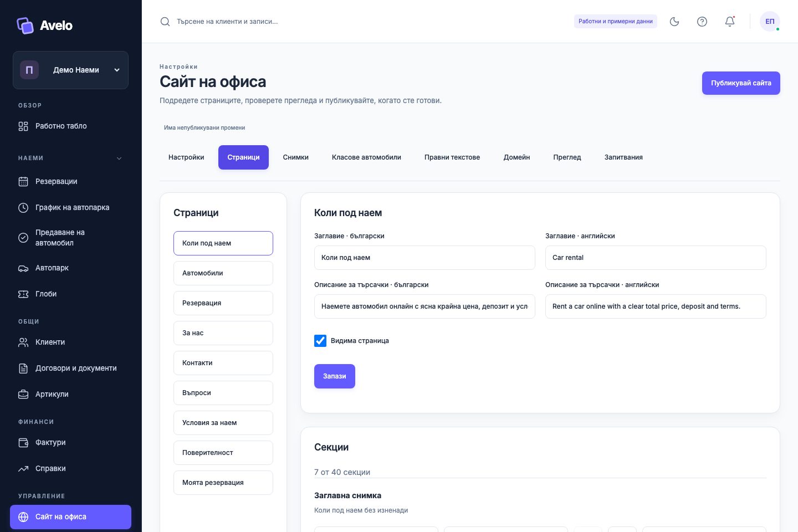798x532 pixels.
Task: Click the График на автопарка clock icon
Action: [23, 208]
